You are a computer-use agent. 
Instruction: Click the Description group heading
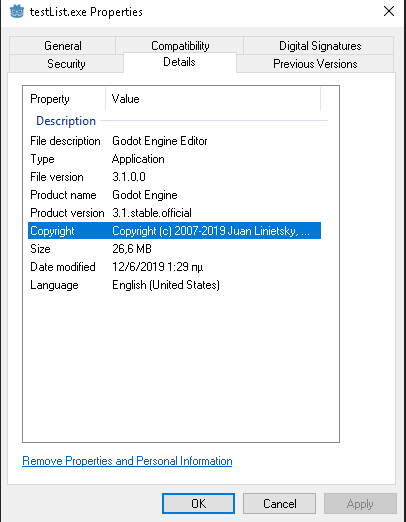click(x=66, y=121)
